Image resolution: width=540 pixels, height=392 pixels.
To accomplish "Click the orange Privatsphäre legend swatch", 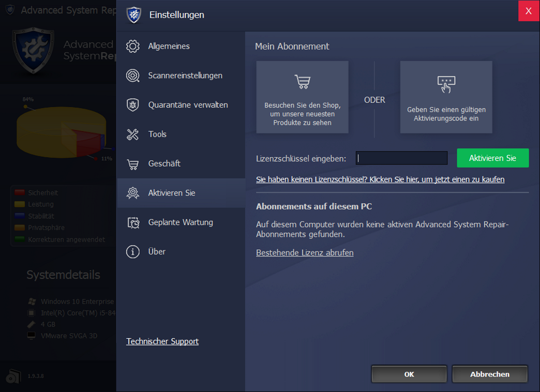I will (x=20, y=228).
